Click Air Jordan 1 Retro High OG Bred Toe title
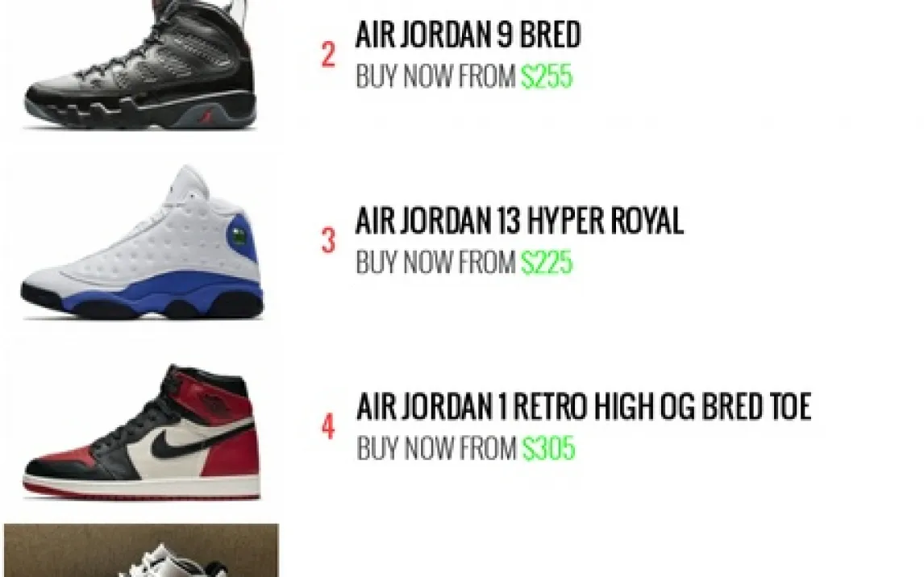The width and height of the screenshot is (924, 577). click(x=584, y=406)
